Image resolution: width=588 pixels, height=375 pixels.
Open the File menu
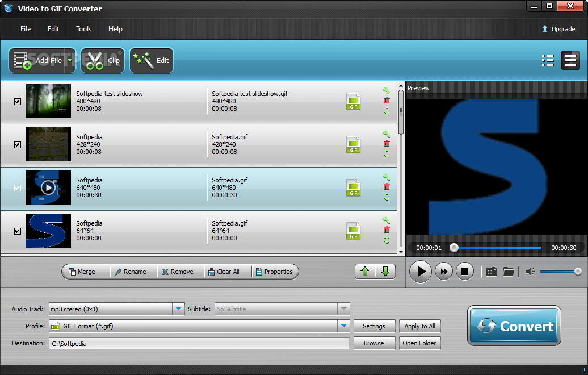point(26,29)
